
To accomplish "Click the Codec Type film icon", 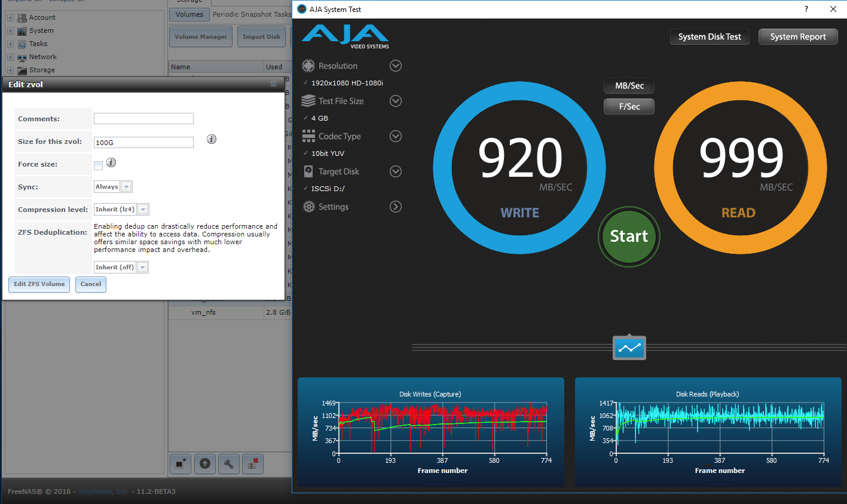I will click(x=308, y=136).
